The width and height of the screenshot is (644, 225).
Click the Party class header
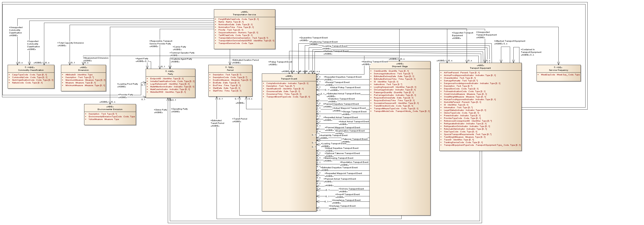click(x=170, y=74)
